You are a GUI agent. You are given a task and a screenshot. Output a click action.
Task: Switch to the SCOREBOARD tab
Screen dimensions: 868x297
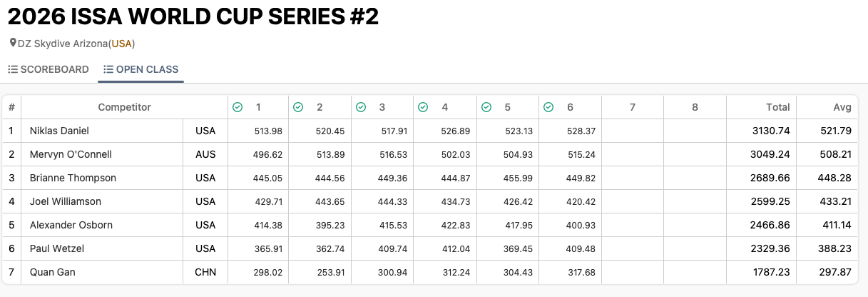[48, 69]
